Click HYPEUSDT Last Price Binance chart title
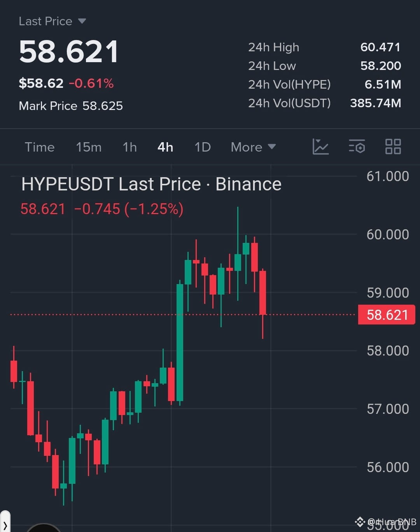420x532 pixels. coord(151,184)
